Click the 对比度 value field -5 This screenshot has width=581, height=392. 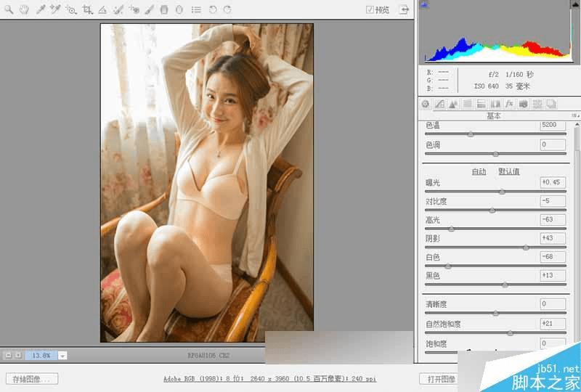click(x=553, y=201)
